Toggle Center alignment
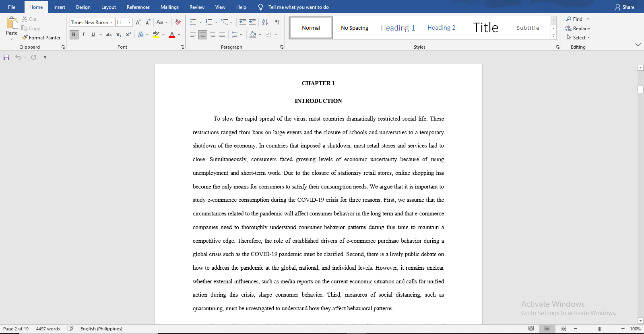 click(203, 35)
